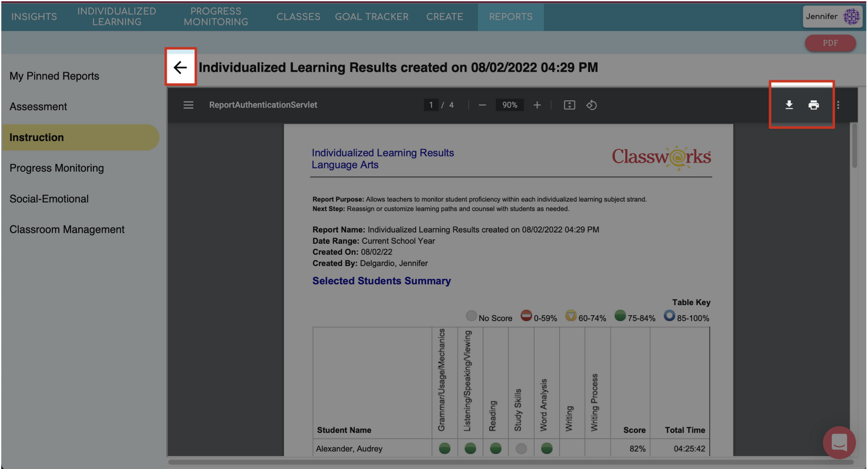The width and height of the screenshot is (868, 469).
Task: Open PDF viewer more actions menu
Action: [x=838, y=105]
